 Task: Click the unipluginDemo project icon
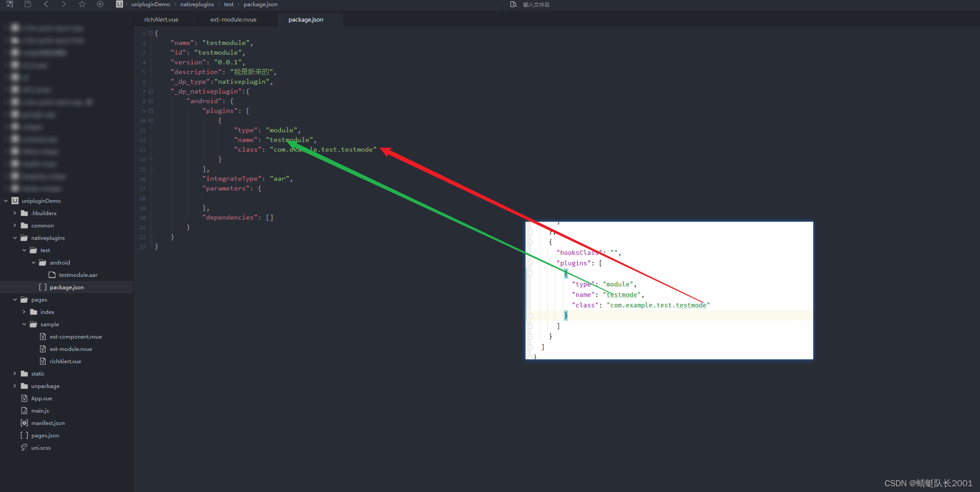tap(15, 201)
